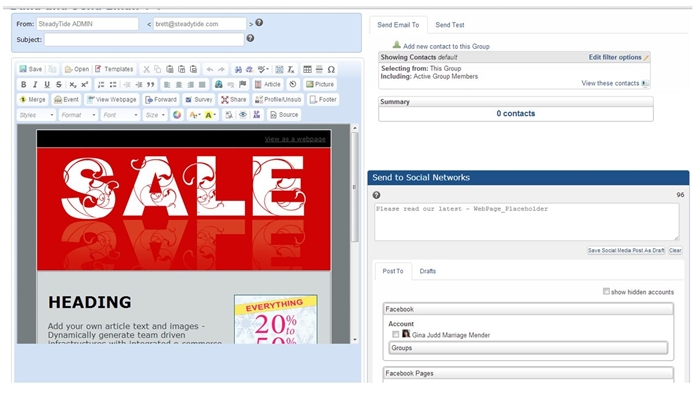The height and width of the screenshot is (394, 700).
Task: Toggle Strikethrough formatting
Action: tap(58, 84)
